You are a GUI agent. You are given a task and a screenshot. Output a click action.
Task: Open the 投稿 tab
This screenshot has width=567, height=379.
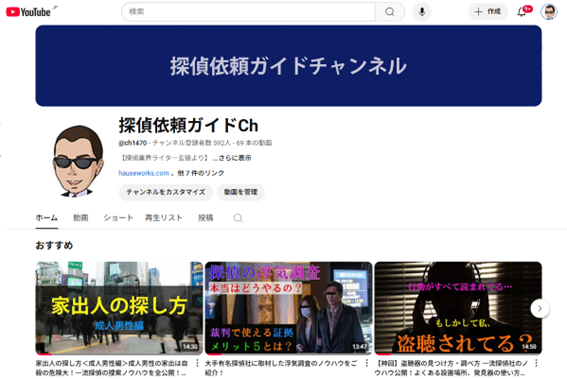click(205, 218)
